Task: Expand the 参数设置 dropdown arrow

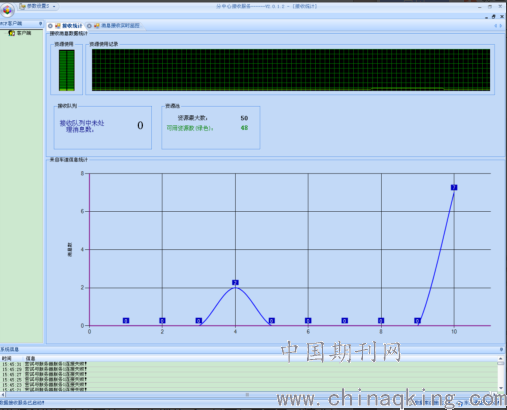Action: pos(54,6)
